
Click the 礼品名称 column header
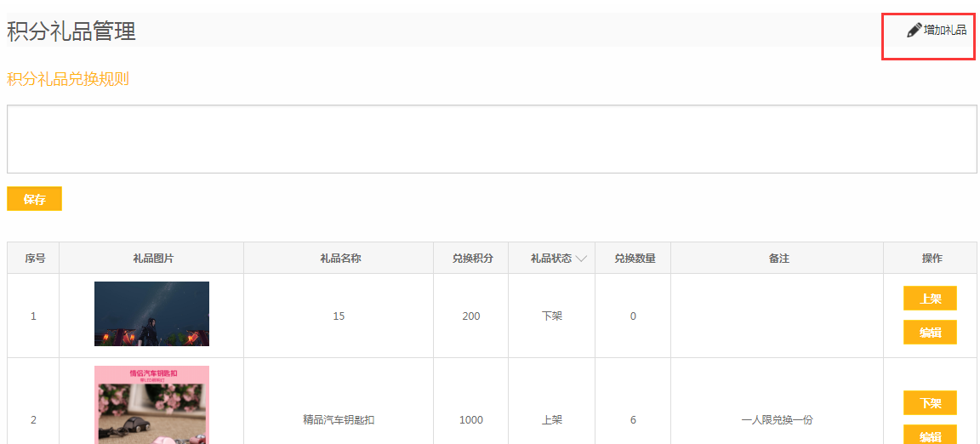(x=339, y=259)
